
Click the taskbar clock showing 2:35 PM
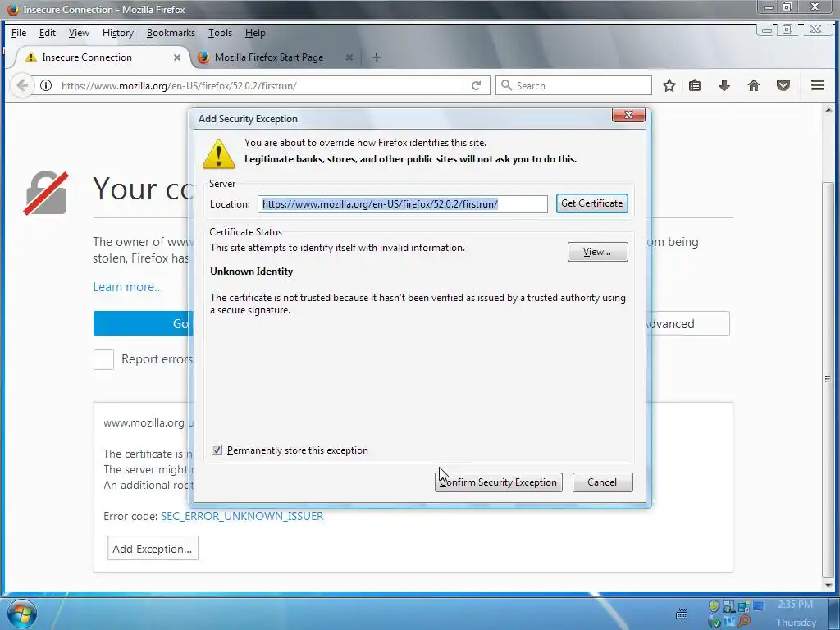796,605
